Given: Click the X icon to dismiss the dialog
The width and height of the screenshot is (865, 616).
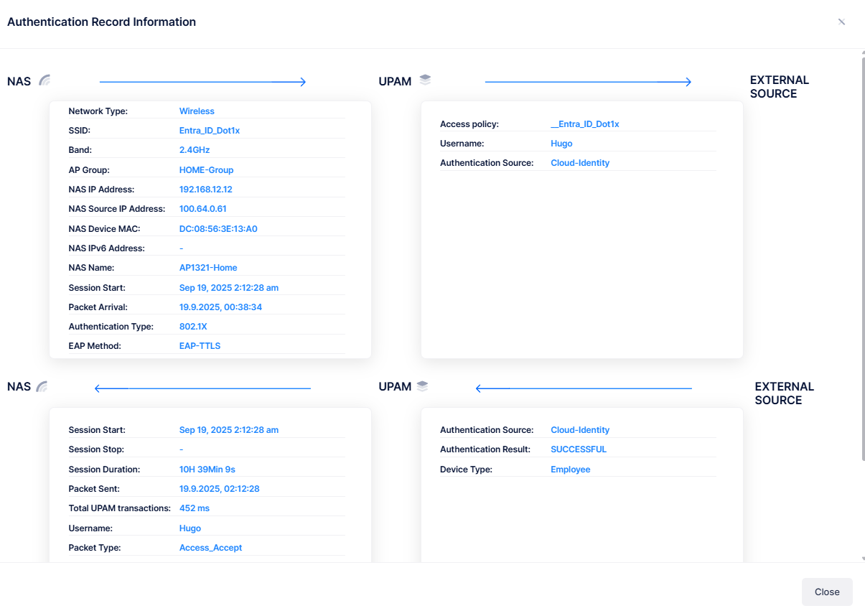Looking at the screenshot, I should click(x=841, y=22).
